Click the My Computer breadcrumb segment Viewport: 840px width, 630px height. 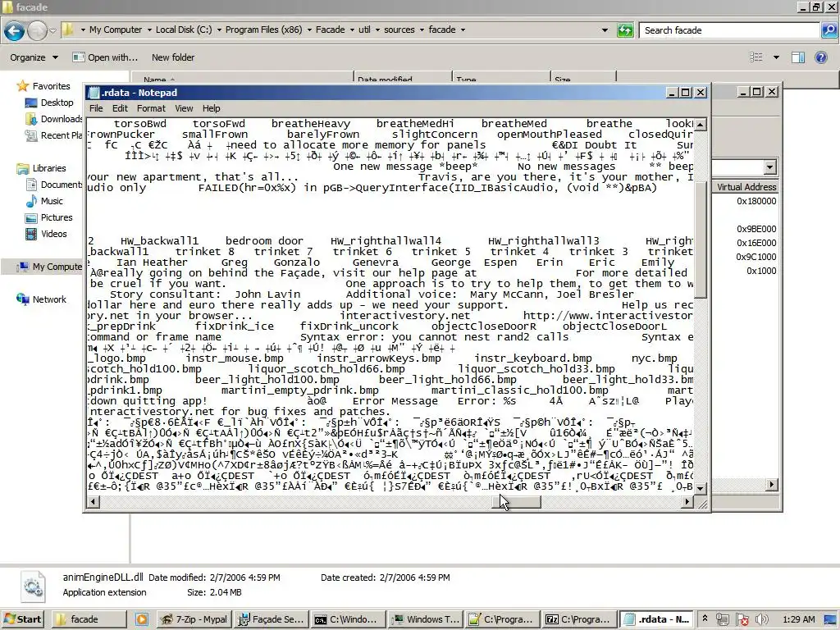point(116,30)
